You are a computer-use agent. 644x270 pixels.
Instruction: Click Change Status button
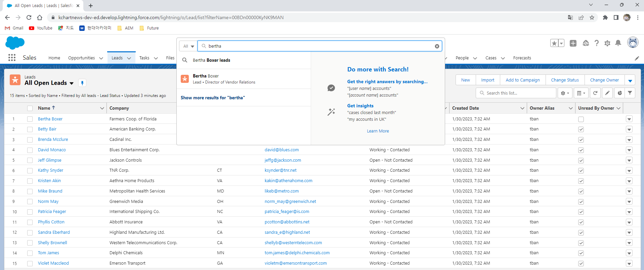tap(565, 80)
